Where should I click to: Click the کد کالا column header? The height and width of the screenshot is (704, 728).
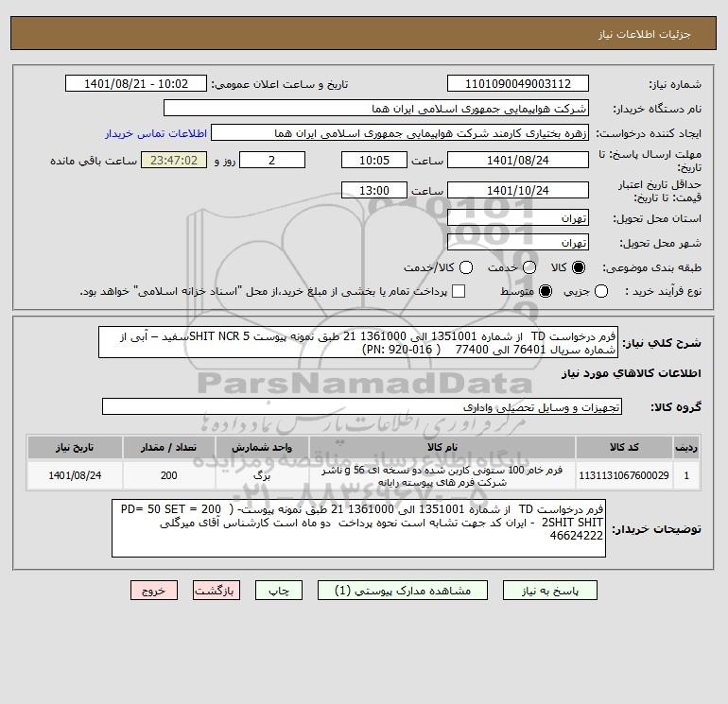tap(624, 447)
